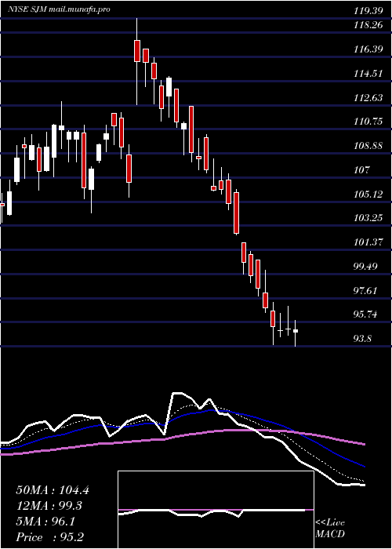The width and height of the screenshot is (392, 549).
Task: Click the 5MA : 96.1 reading
Action: pos(45,522)
